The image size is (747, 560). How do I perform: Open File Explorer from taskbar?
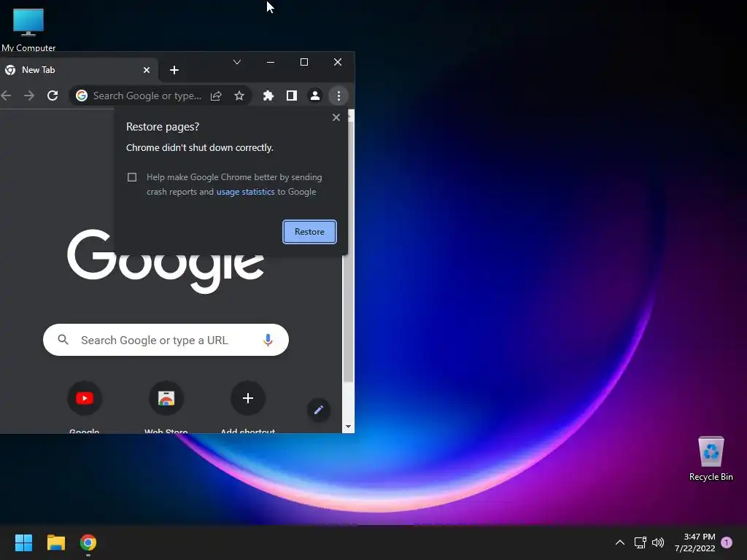55,542
